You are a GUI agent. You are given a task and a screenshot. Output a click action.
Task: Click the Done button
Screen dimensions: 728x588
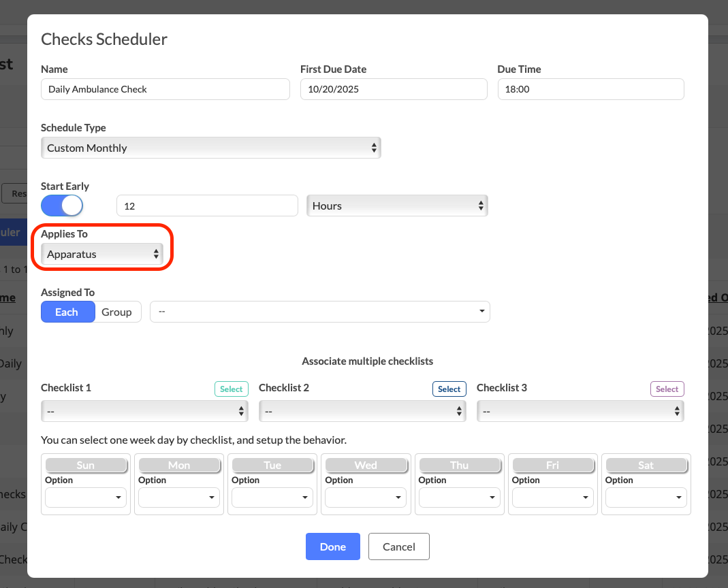click(x=332, y=546)
